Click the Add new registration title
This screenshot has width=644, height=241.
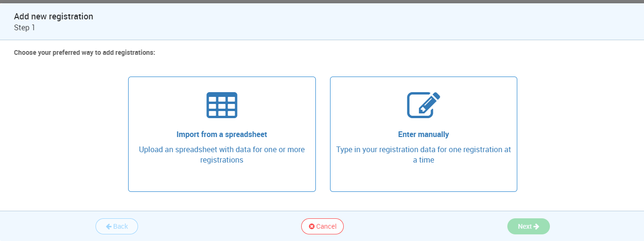point(53,17)
